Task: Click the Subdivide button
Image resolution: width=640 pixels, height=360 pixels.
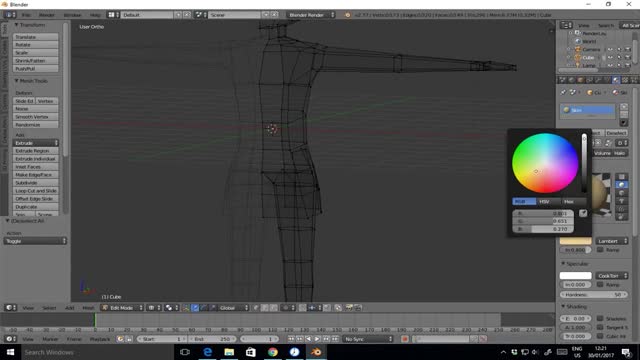Action: click(36, 182)
